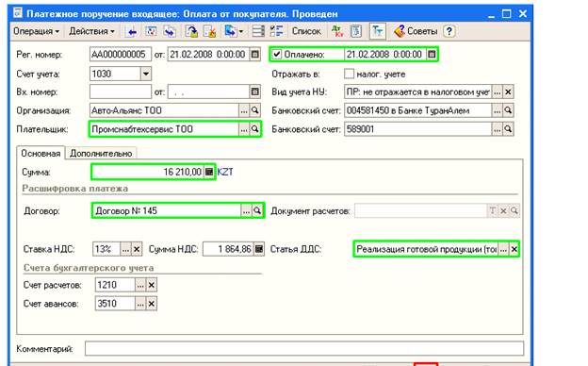The image size is (588, 366).
Task: Open bank account 004581450 magnifier icon
Action: tap(508, 110)
